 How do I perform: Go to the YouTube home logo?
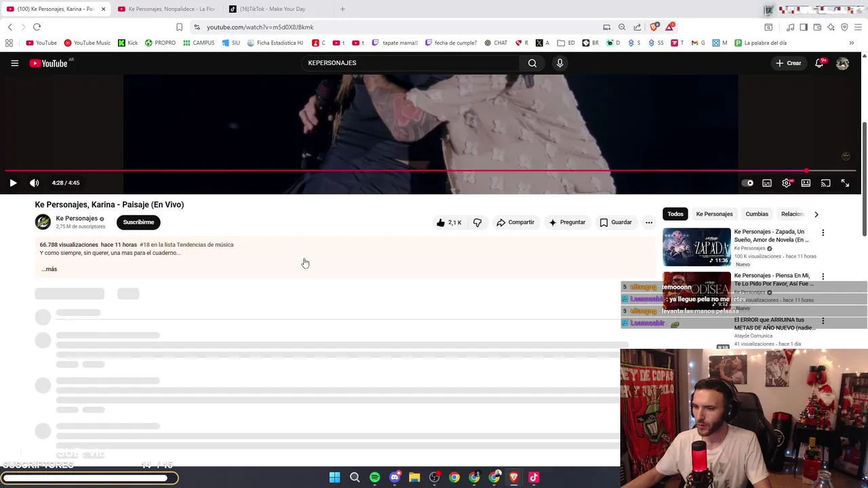tap(49, 63)
